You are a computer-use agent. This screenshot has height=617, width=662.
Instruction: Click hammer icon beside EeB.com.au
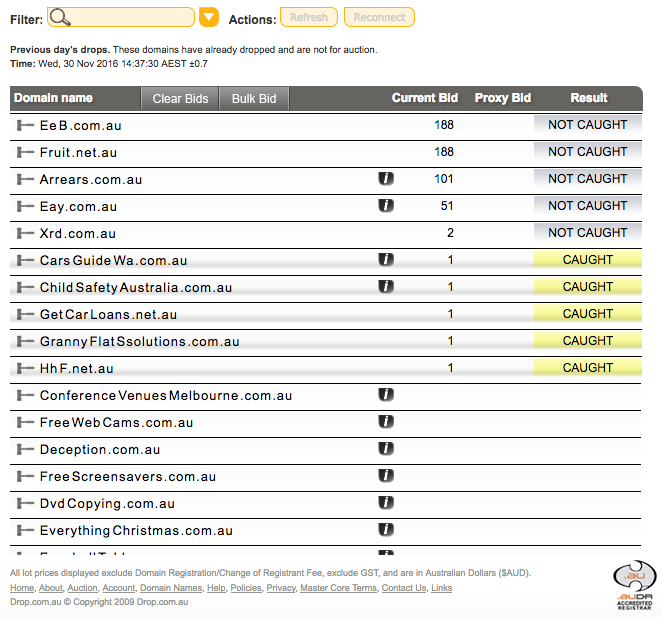coord(25,125)
